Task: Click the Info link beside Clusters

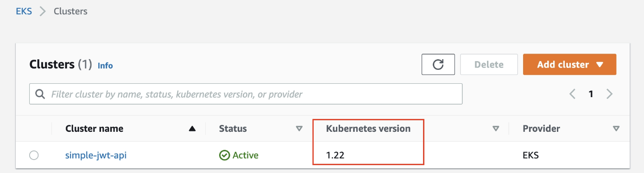Action: point(105,66)
